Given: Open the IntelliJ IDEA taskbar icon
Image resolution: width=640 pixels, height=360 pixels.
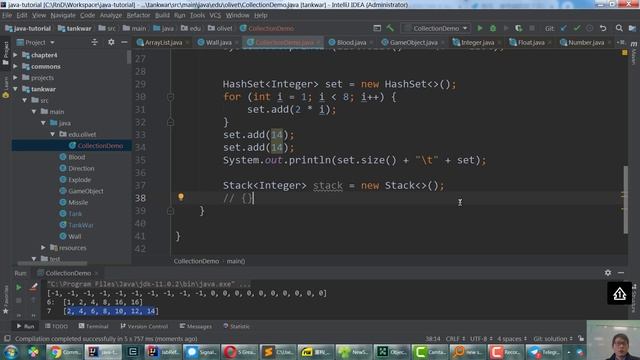Looking at the screenshot, I should 103,352.
